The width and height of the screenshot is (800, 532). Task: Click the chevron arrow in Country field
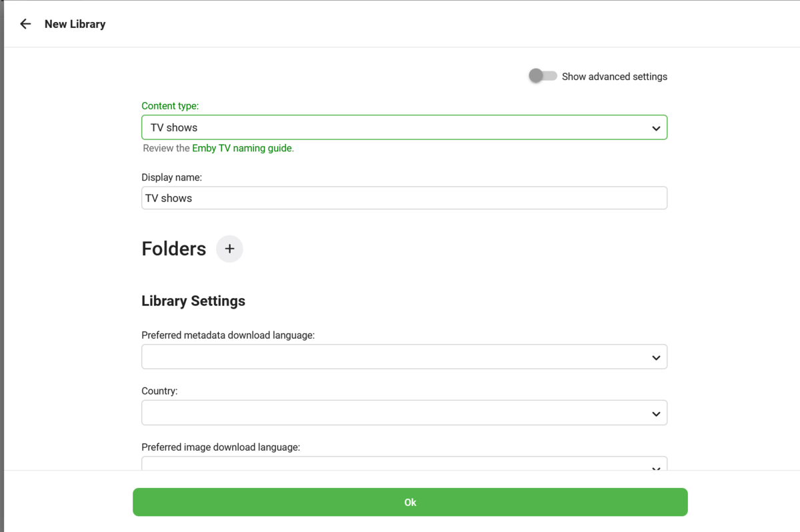656,413
